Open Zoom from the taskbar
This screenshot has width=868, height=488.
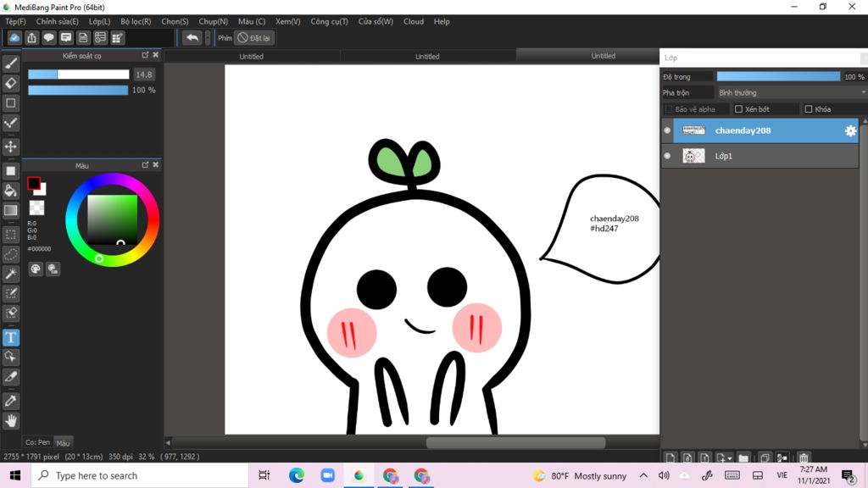point(328,475)
